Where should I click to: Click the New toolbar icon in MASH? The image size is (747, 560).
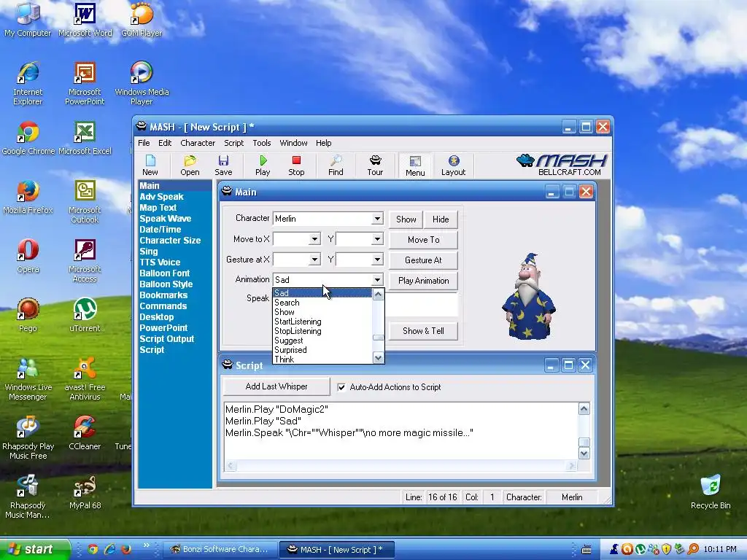pyautogui.click(x=150, y=165)
